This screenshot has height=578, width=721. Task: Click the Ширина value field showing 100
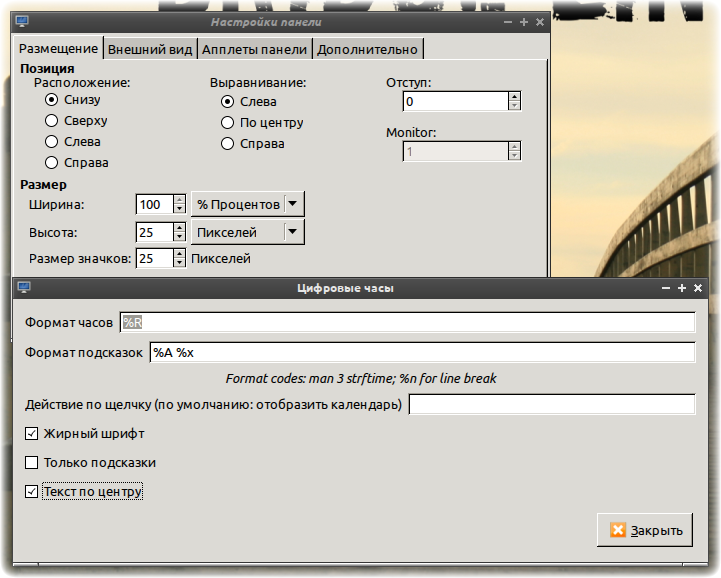click(x=154, y=204)
